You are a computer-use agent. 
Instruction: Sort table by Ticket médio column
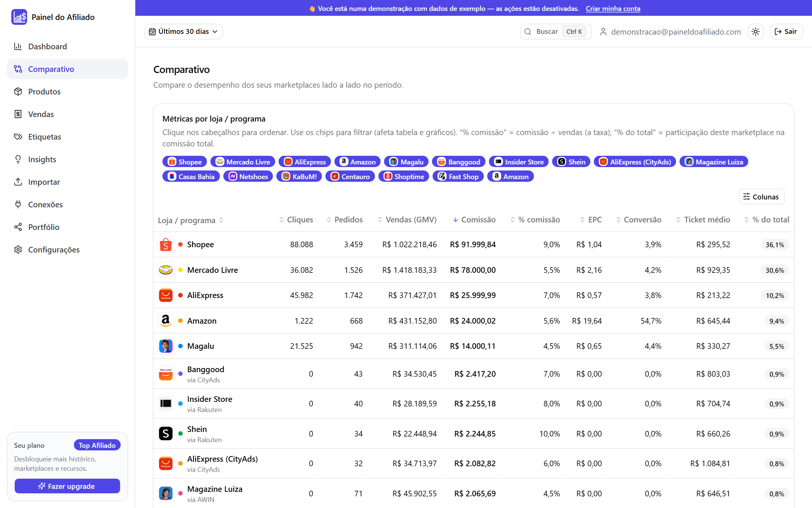703,220
